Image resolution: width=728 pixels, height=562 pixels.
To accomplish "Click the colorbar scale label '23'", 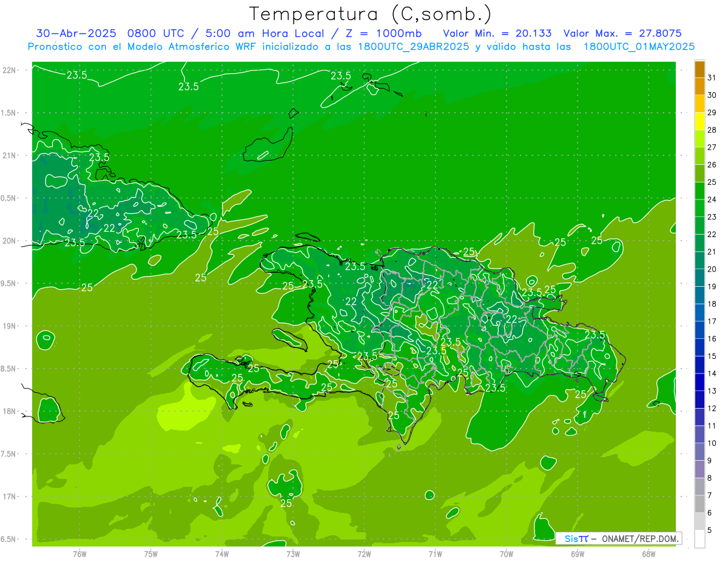I will [712, 217].
